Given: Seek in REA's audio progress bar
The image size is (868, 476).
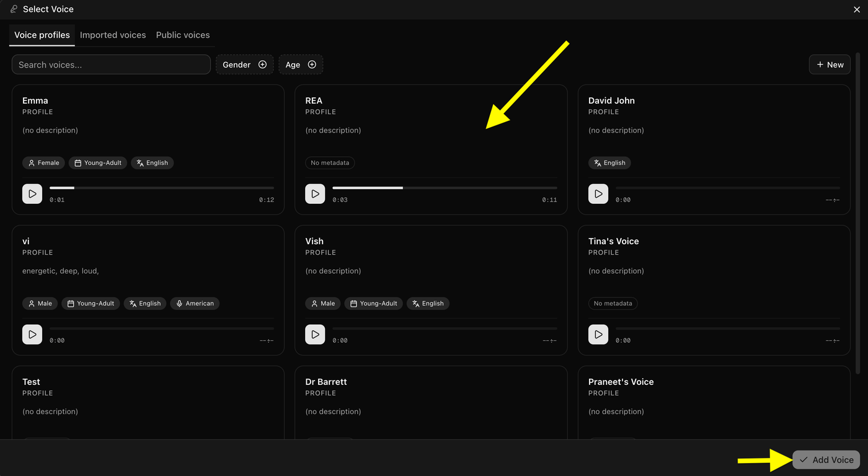Looking at the screenshot, I should point(445,188).
